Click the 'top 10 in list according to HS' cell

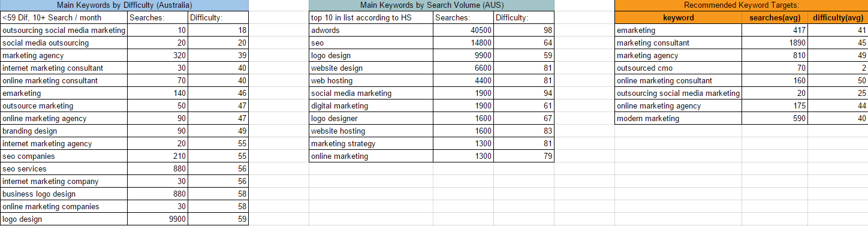[371, 17]
